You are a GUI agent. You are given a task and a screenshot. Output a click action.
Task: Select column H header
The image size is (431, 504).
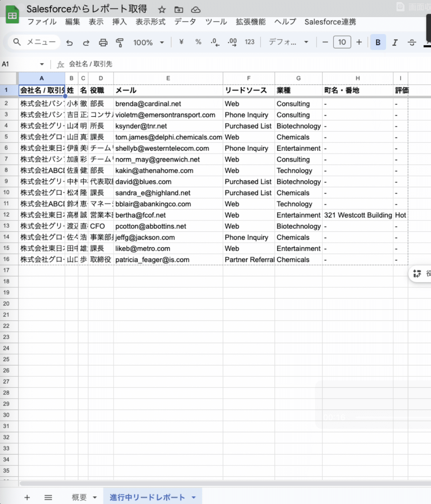(x=358, y=78)
